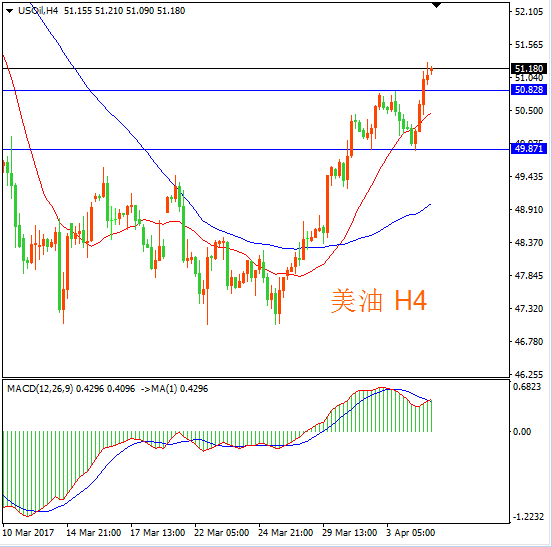
Task: Click the 50.828 blue price label
Action: point(528,90)
